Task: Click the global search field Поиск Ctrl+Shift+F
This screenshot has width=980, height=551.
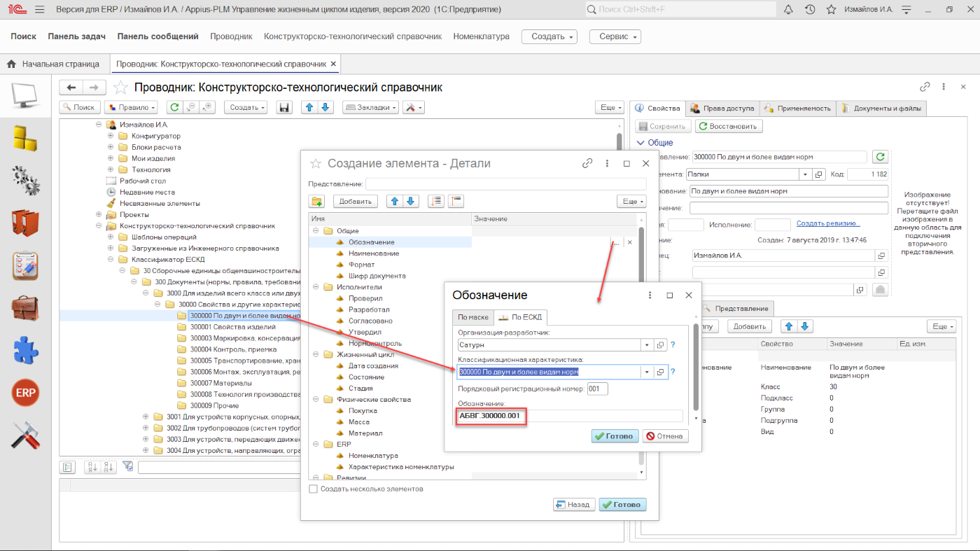Action: [x=680, y=9]
